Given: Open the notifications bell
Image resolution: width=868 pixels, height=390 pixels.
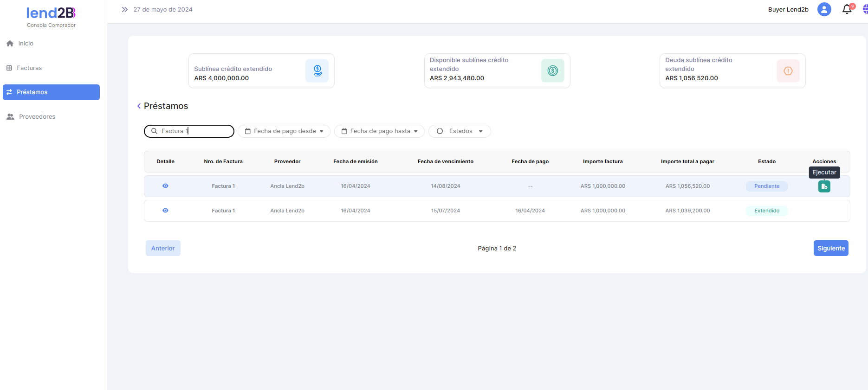Looking at the screenshot, I should coord(847,9).
